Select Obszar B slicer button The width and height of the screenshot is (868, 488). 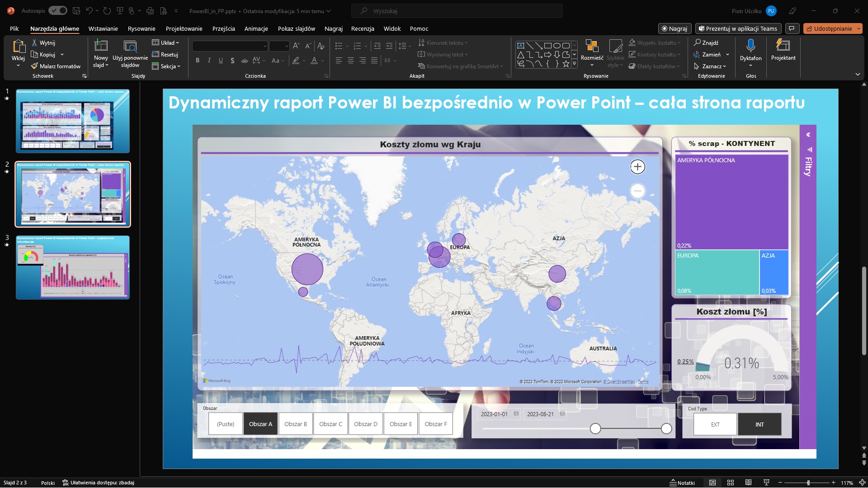[296, 424]
